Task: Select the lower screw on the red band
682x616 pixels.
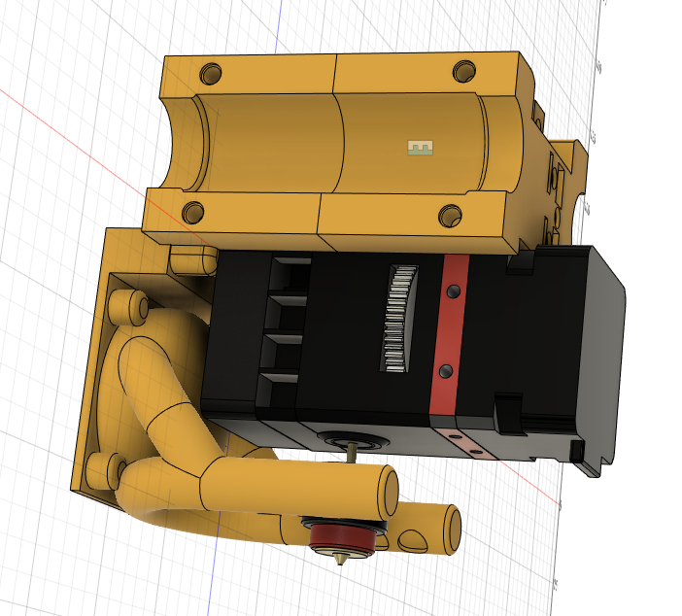Action: click(x=446, y=371)
